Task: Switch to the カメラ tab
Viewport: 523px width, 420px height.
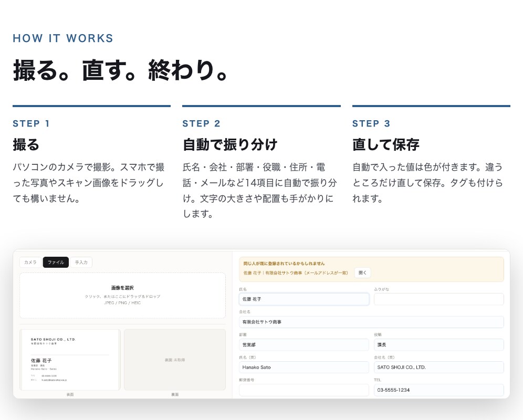Action: pos(30,262)
